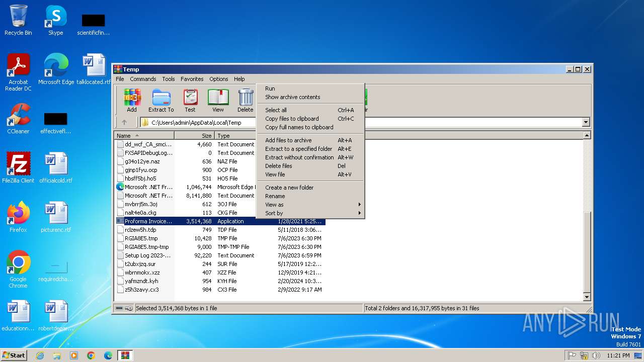Image resolution: width=644 pixels, height=362 pixels.
Task: Click the View toolbar icon
Action: [218, 101]
